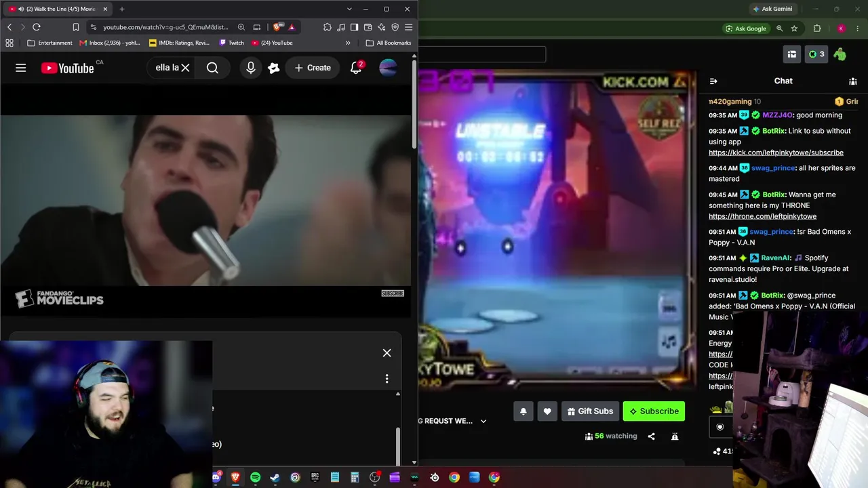The image size is (868, 488).
Task: Open Brave Shields lion icon
Action: [277, 27]
